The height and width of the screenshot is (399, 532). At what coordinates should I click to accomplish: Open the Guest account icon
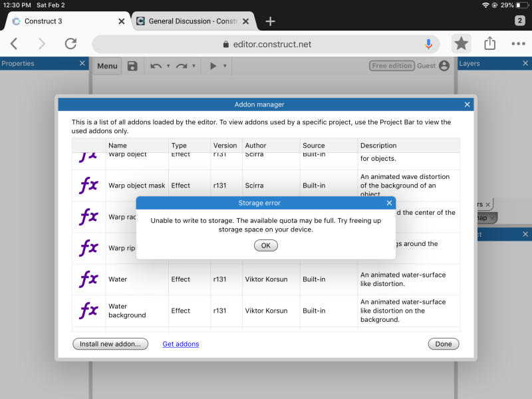tap(444, 66)
